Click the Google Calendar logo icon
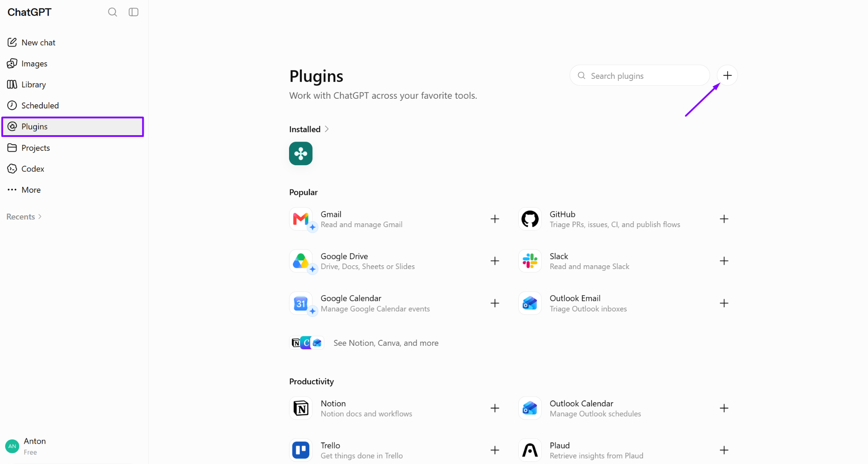This screenshot has width=868, height=464. tap(301, 303)
